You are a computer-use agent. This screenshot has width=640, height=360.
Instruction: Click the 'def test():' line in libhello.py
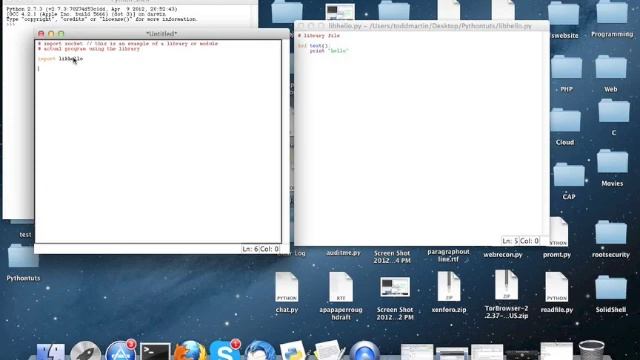coord(313,46)
